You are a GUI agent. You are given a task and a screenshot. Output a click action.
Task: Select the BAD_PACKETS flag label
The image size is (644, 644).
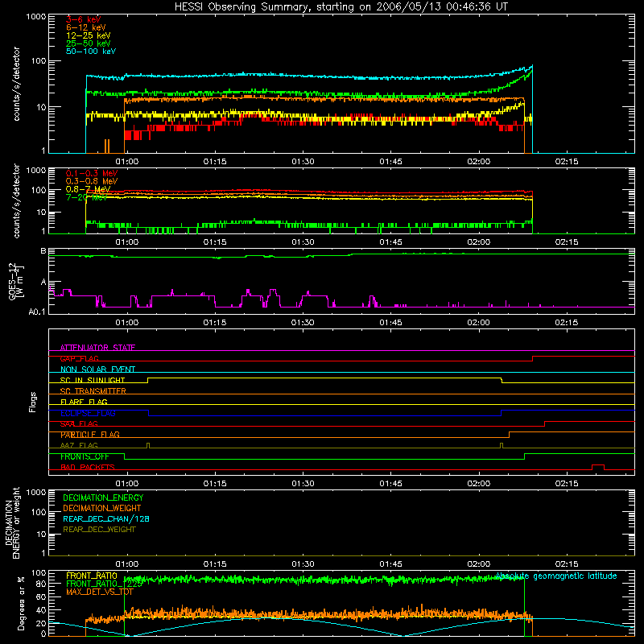click(x=88, y=468)
